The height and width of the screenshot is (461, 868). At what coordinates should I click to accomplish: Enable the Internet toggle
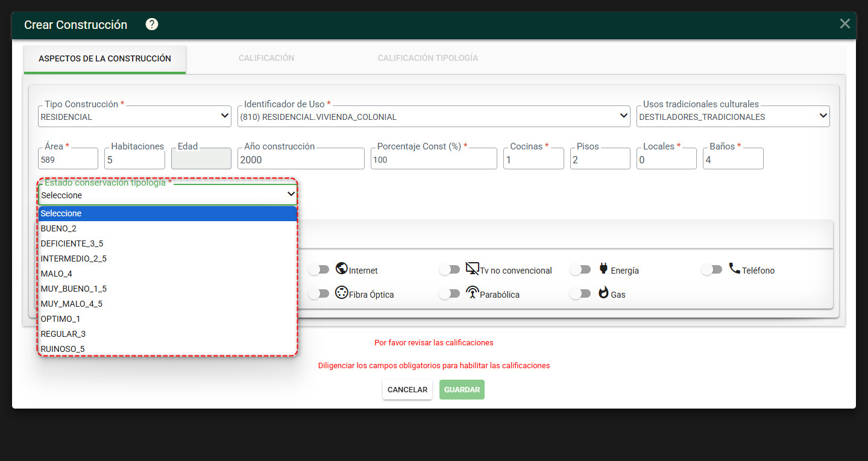(319, 270)
